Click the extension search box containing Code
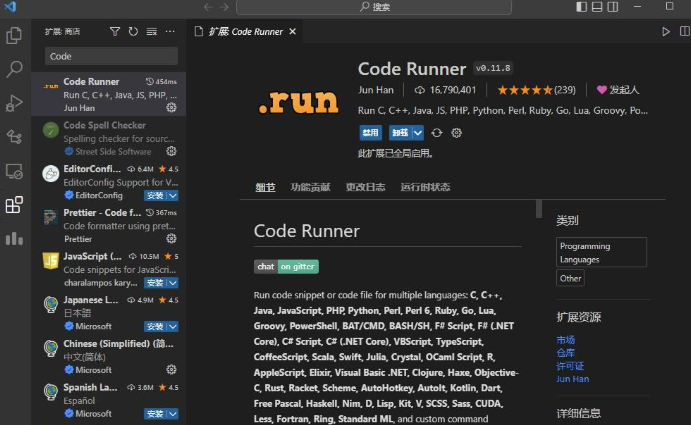Image resolution: width=691 pixels, height=425 pixels. [x=111, y=56]
